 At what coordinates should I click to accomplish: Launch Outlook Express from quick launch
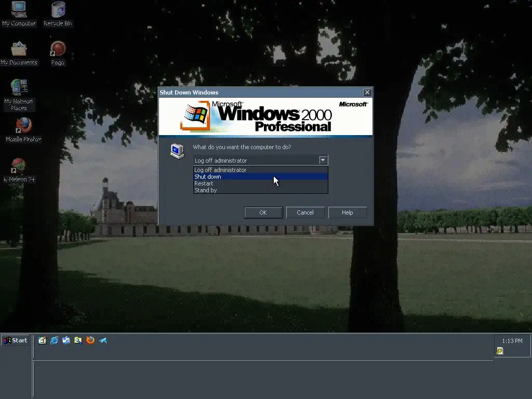66,340
